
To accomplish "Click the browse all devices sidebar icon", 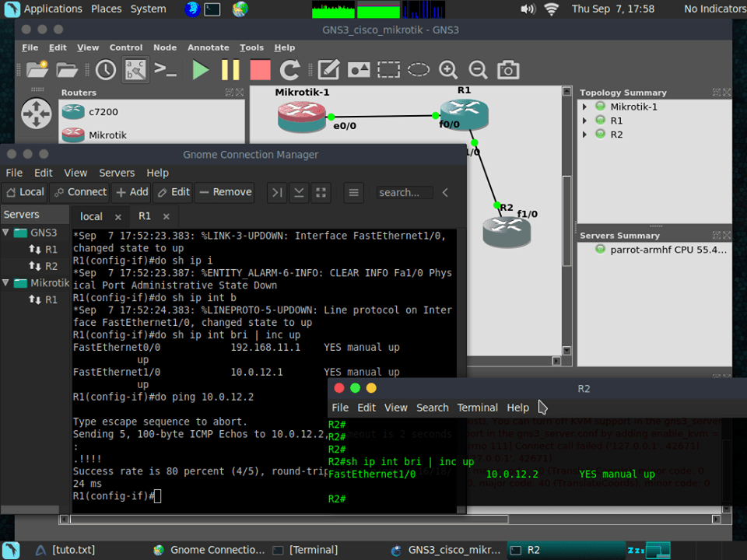I will pos(37,114).
